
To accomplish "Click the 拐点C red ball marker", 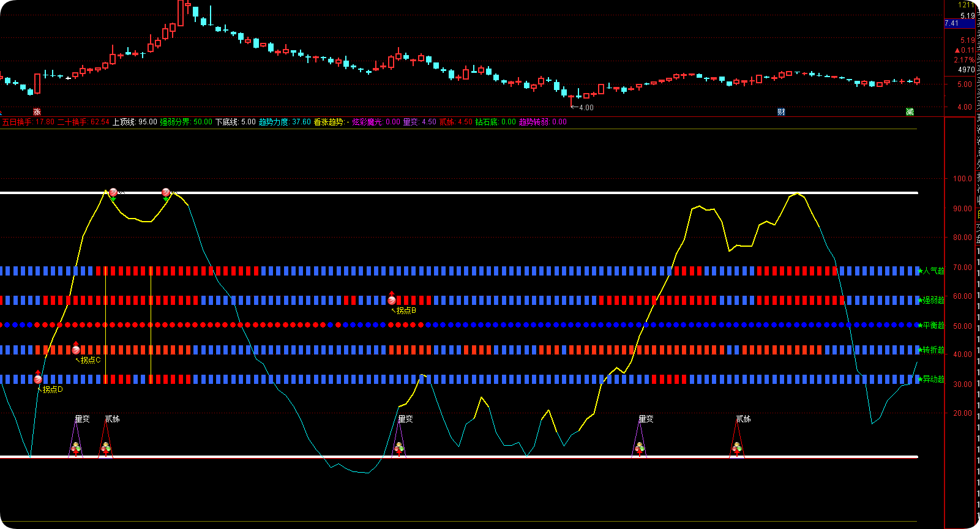I will 76,350.
